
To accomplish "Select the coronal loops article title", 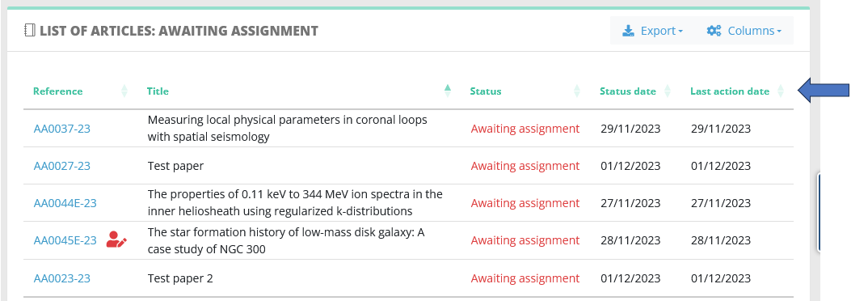I will (x=287, y=128).
